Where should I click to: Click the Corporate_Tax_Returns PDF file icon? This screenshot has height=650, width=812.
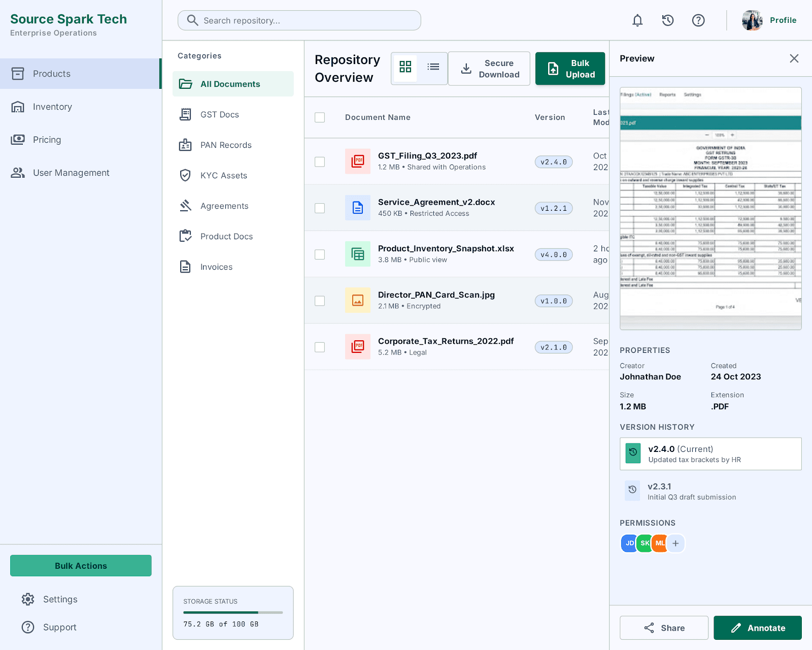[x=358, y=347]
